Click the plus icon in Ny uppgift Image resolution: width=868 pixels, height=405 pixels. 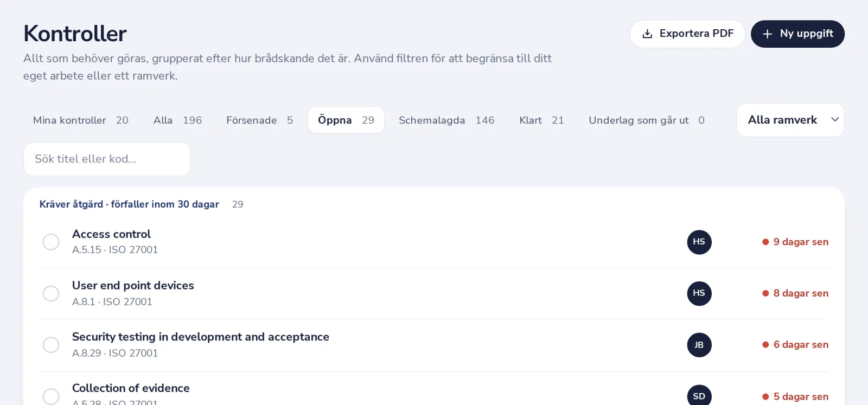[x=767, y=34]
